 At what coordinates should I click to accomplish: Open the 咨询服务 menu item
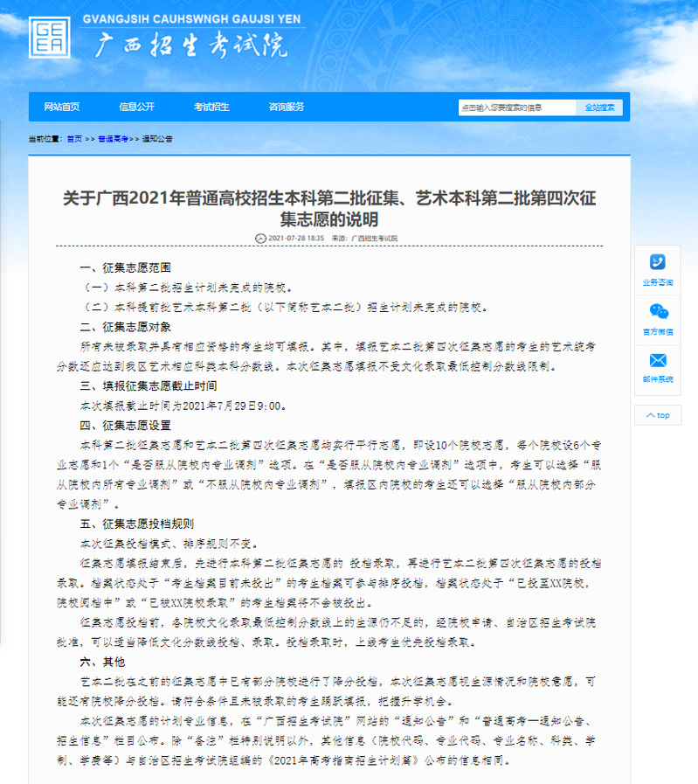coord(287,107)
